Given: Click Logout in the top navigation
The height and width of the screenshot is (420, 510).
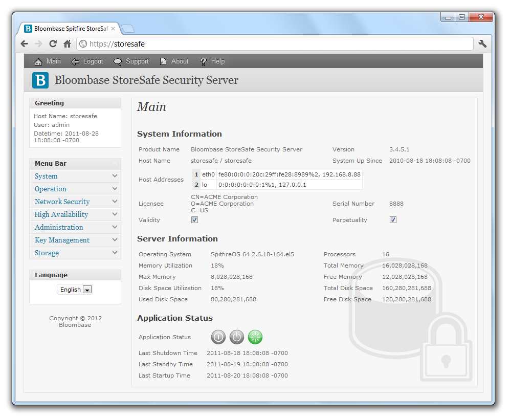Looking at the screenshot, I should 87,61.
